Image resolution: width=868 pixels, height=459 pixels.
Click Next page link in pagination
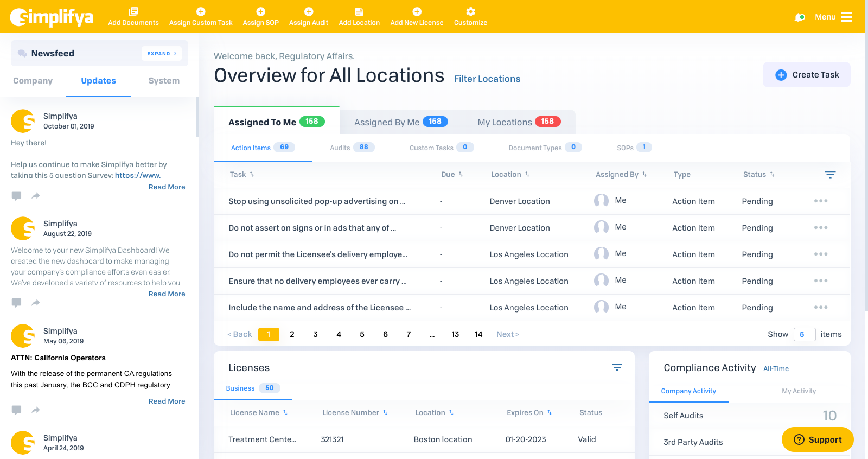(x=508, y=334)
